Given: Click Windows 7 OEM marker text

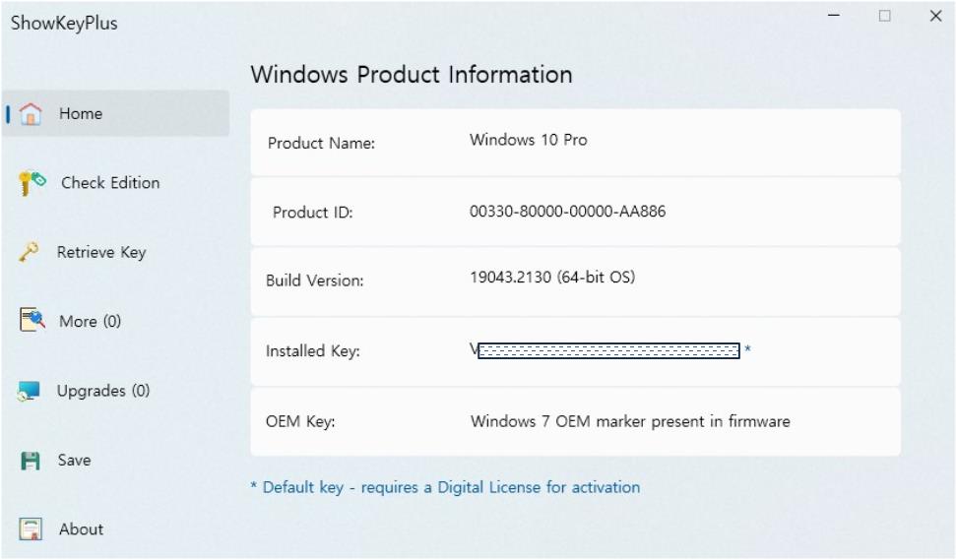Looking at the screenshot, I should coord(630,421).
